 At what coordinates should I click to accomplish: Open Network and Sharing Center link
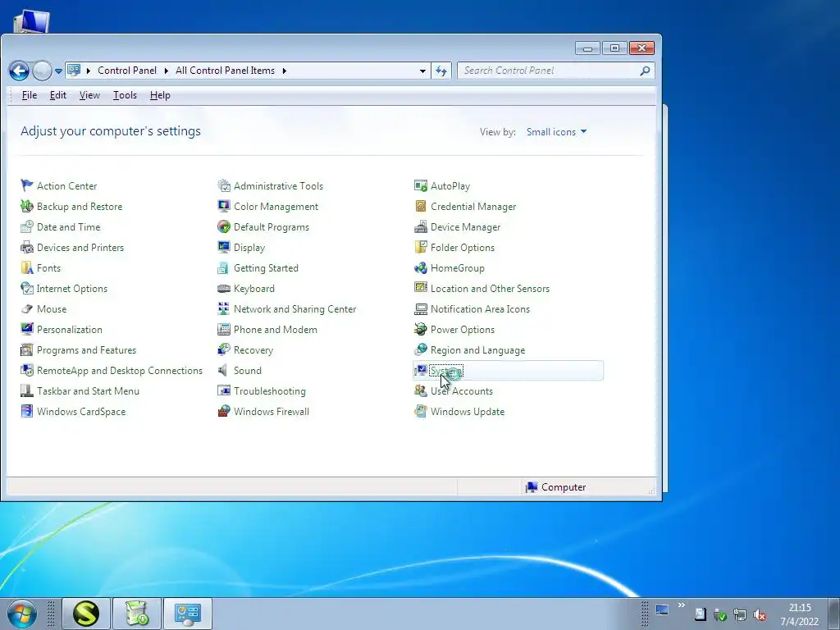(x=294, y=309)
